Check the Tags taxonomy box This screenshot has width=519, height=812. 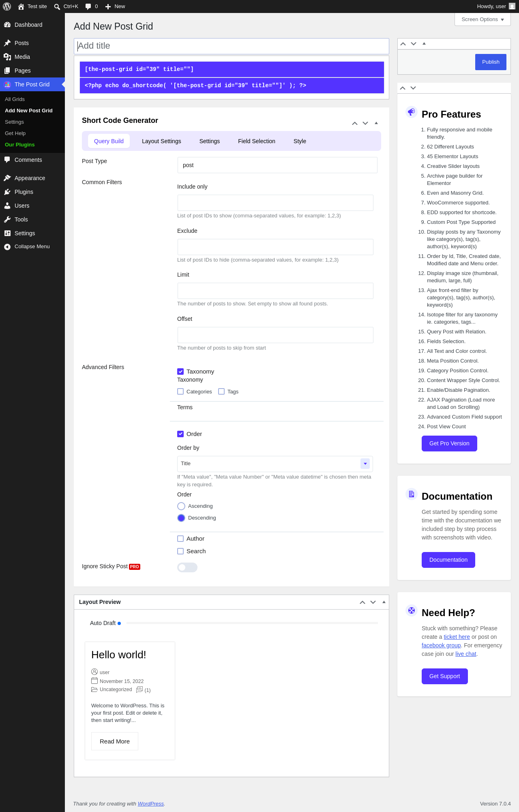[x=221, y=391]
